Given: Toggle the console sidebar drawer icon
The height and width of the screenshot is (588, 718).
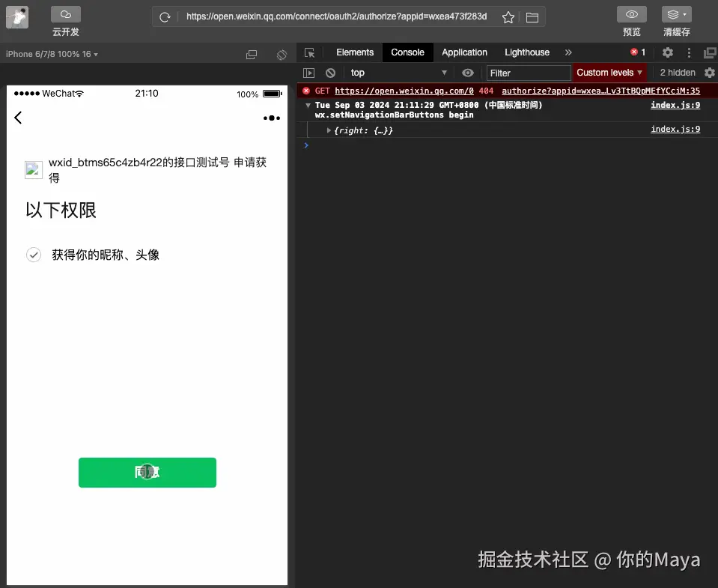Looking at the screenshot, I should point(308,72).
